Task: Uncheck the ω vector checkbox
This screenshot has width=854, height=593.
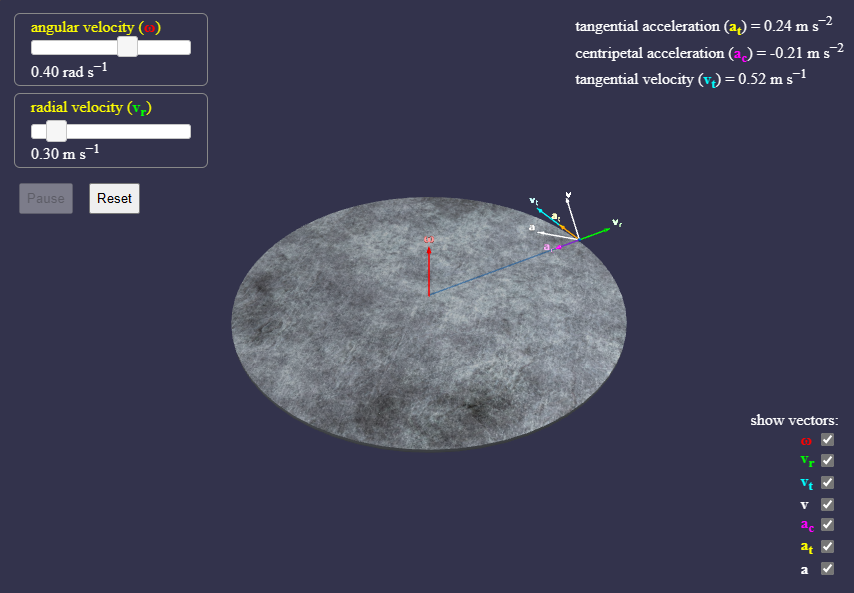Action: click(827, 439)
